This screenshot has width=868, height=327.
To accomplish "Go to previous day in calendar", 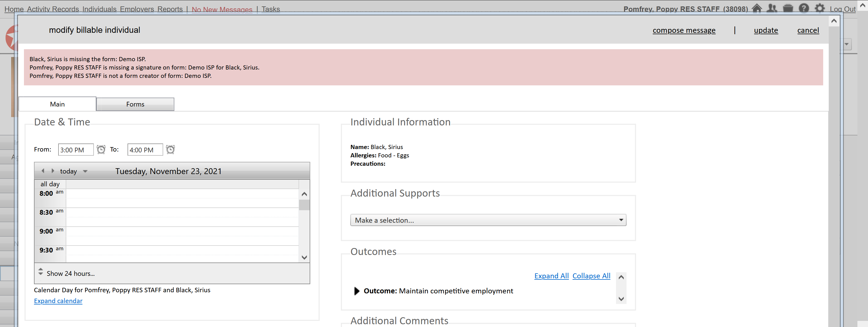I will (x=43, y=171).
